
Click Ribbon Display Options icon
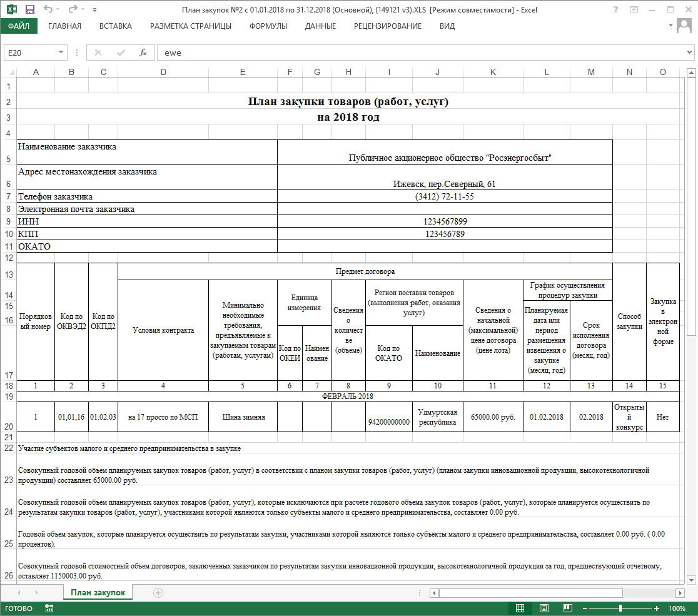[x=637, y=9]
